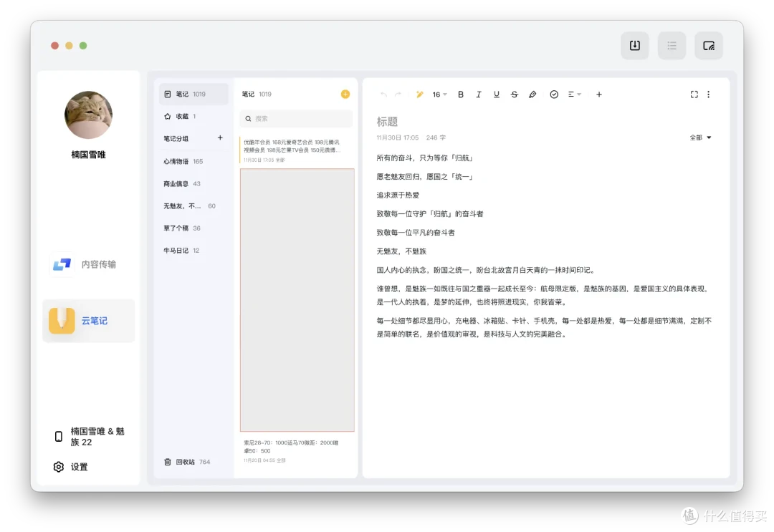Click the 246 字 word count
Viewport: 774px width, 532px height.
(436, 137)
